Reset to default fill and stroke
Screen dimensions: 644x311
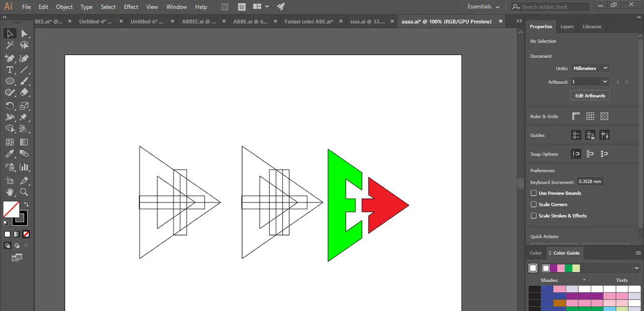click(6, 223)
